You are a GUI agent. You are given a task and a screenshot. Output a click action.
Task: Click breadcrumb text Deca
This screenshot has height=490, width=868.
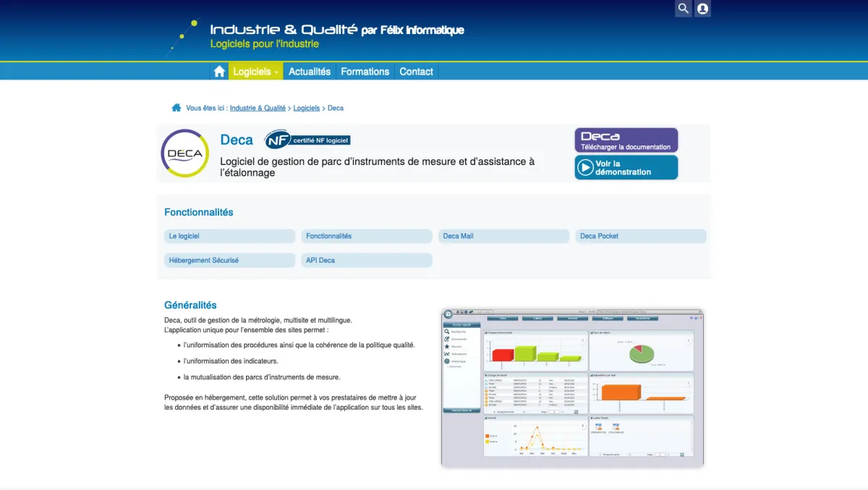pos(336,108)
